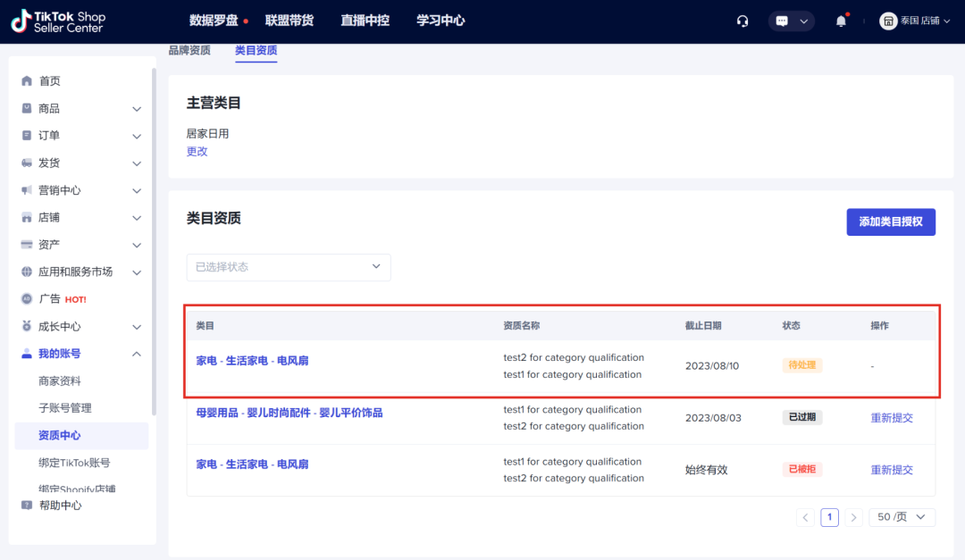Open the 已选择状态 status dropdown
Image resolution: width=965 pixels, height=560 pixels.
tap(288, 267)
